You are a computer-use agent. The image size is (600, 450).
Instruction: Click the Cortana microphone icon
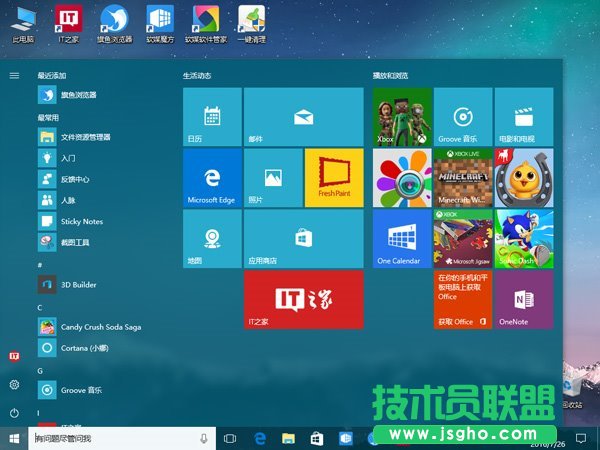point(204,439)
